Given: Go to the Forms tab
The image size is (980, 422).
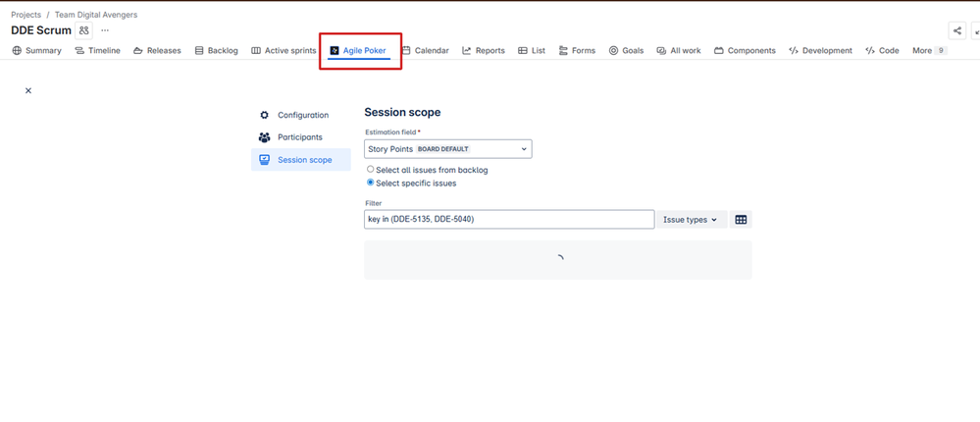Looking at the screenshot, I should [x=577, y=51].
